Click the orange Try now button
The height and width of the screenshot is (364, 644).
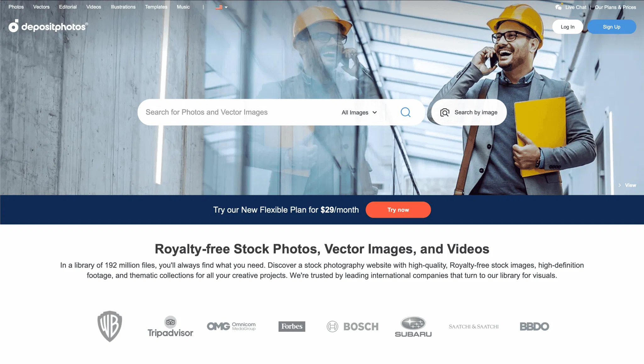[398, 210]
